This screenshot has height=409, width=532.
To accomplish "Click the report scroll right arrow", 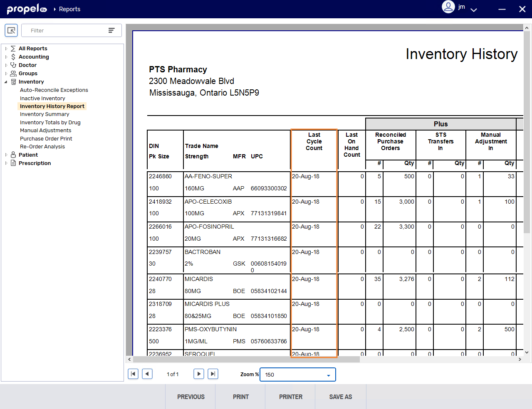I will pos(520,360).
